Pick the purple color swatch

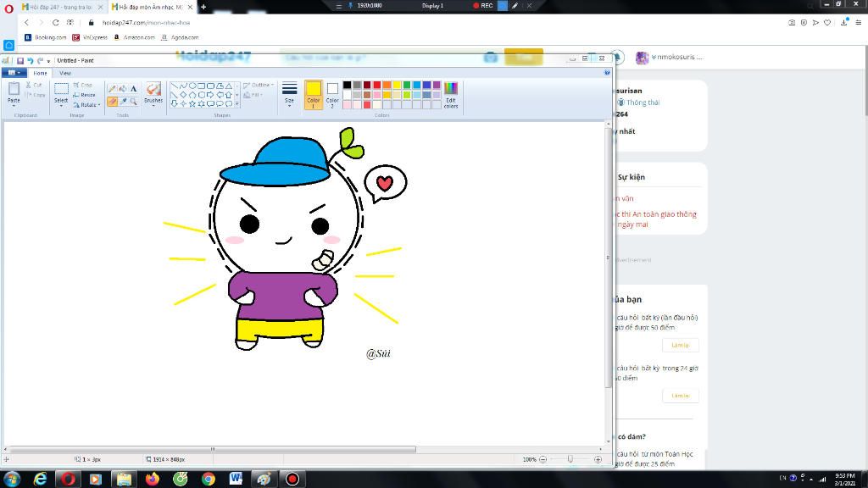click(x=437, y=85)
